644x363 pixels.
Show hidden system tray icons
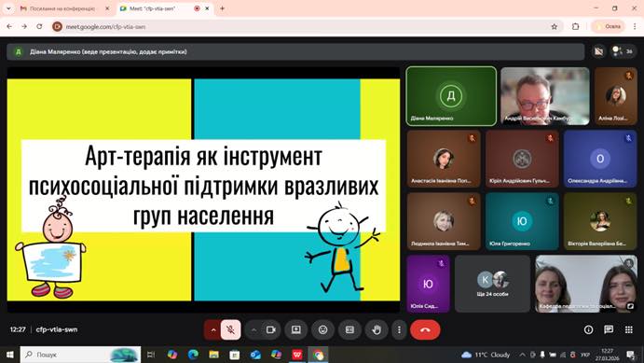[x=523, y=355]
